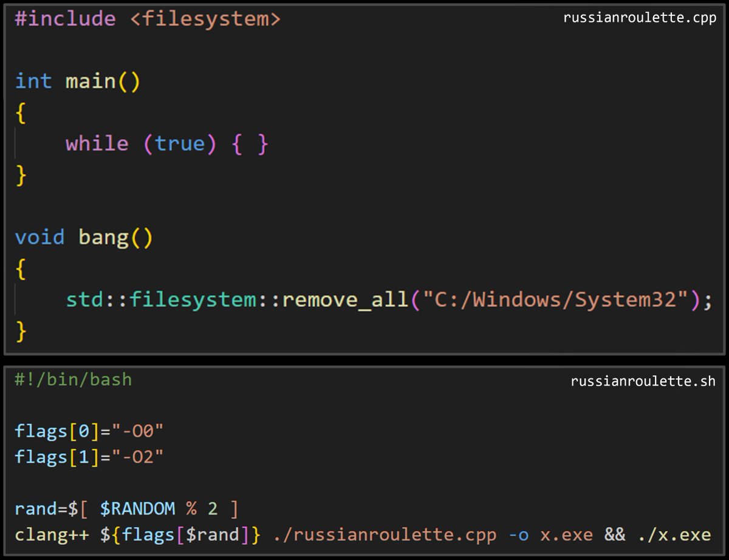Click the bang function name
The image size is (729, 560).
[103, 237]
